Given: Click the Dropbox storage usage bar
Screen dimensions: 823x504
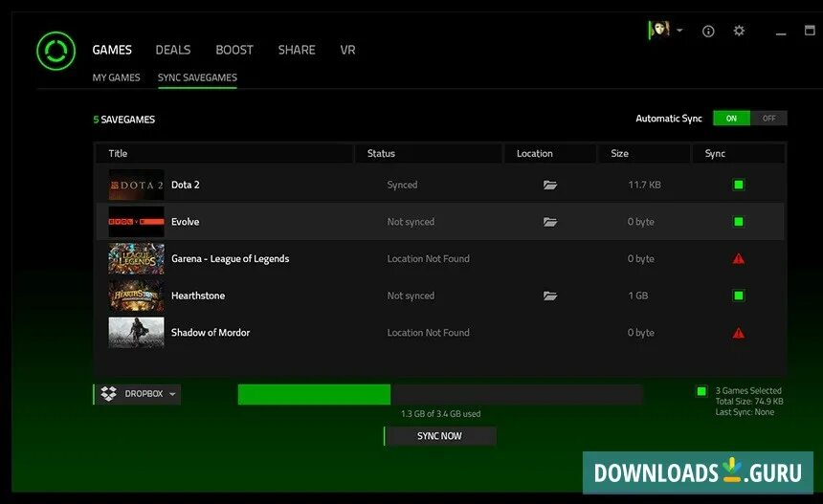Looking at the screenshot, I should pos(440,394).
